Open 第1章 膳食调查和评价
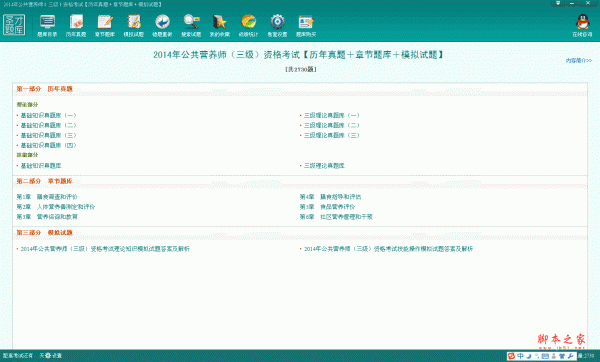The width and height of the screenshot is (600, 362). point(47,197)
